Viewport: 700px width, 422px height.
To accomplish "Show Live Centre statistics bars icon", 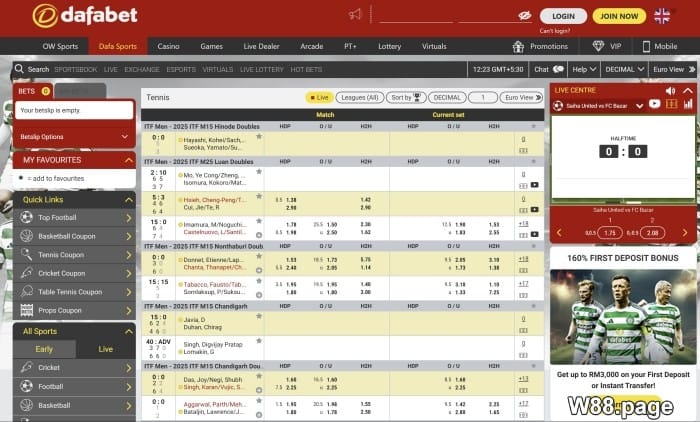I will coord(688,104).
